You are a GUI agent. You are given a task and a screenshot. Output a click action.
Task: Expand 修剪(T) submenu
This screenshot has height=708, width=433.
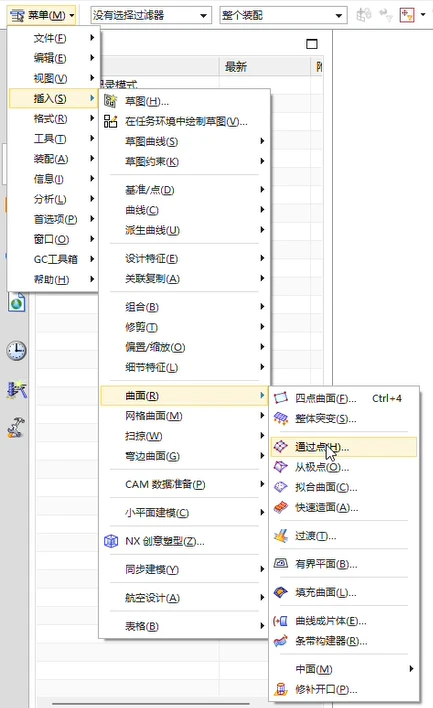tap(185, 327)
